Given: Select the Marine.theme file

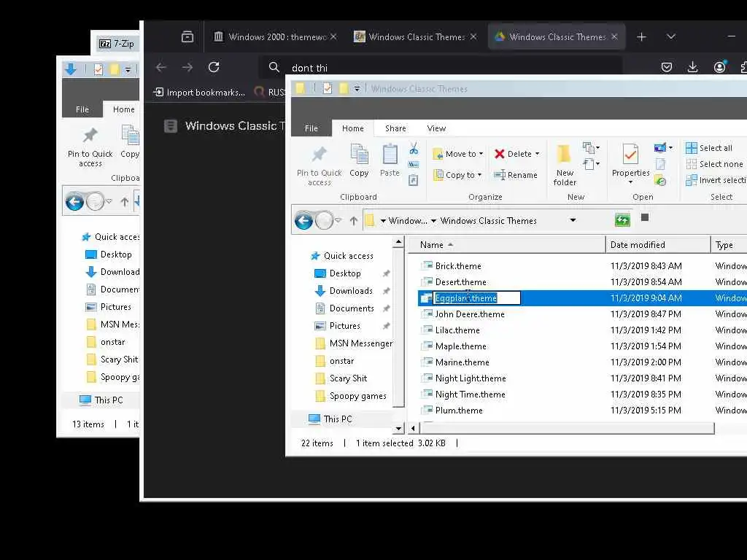Looking at the screenshot, I should tap(462, 362).
